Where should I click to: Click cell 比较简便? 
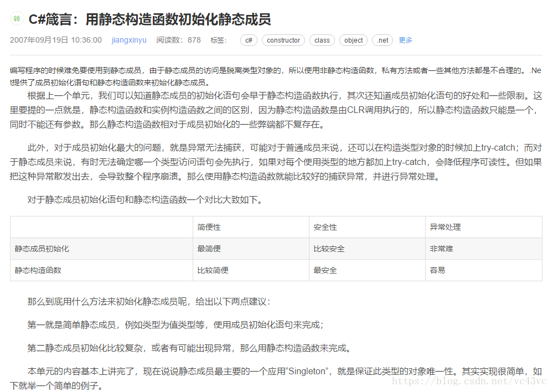[213, 270]
